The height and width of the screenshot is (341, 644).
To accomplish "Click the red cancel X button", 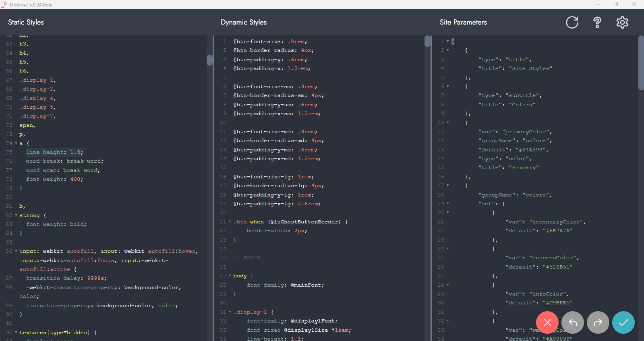I will tap(547, 322).
